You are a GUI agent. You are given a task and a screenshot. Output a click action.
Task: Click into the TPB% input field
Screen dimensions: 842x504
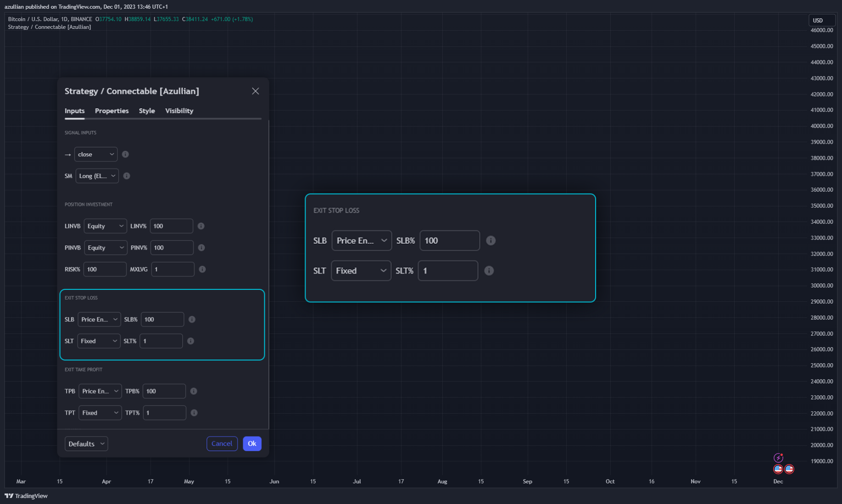164,391
